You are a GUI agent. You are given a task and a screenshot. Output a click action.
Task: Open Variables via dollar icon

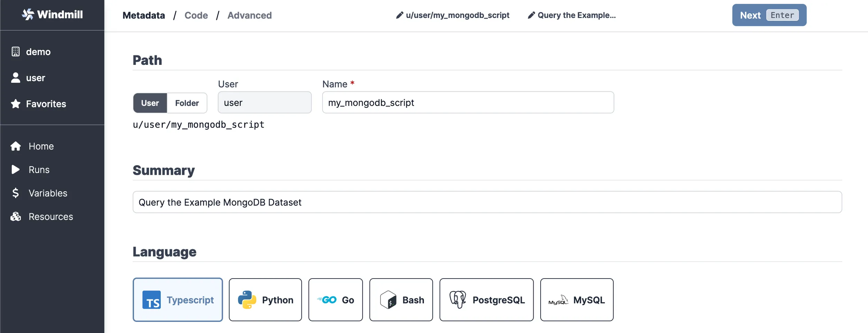tap(16, 193)
